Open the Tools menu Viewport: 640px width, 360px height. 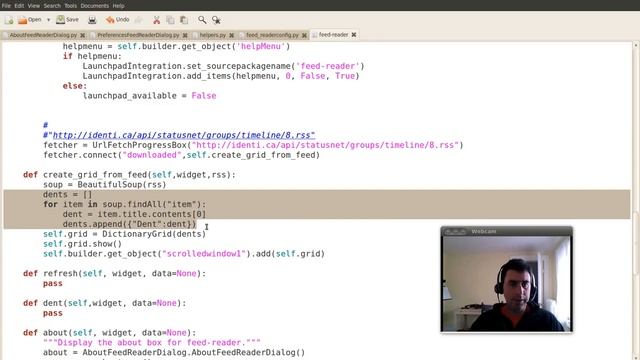click(x=71, y=6)
